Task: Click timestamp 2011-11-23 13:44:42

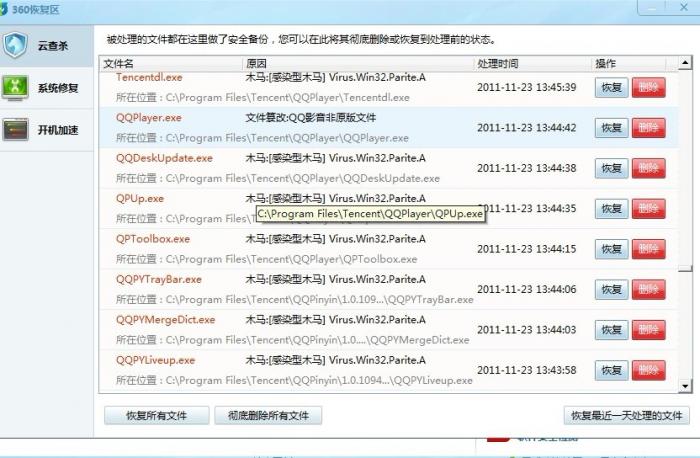Action: click(526, 128)
